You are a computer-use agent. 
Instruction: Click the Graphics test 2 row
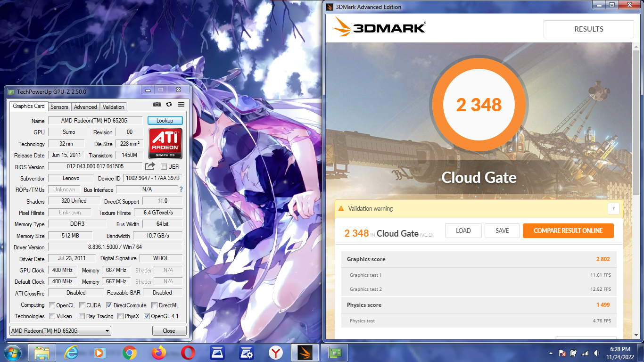point(479,289)
